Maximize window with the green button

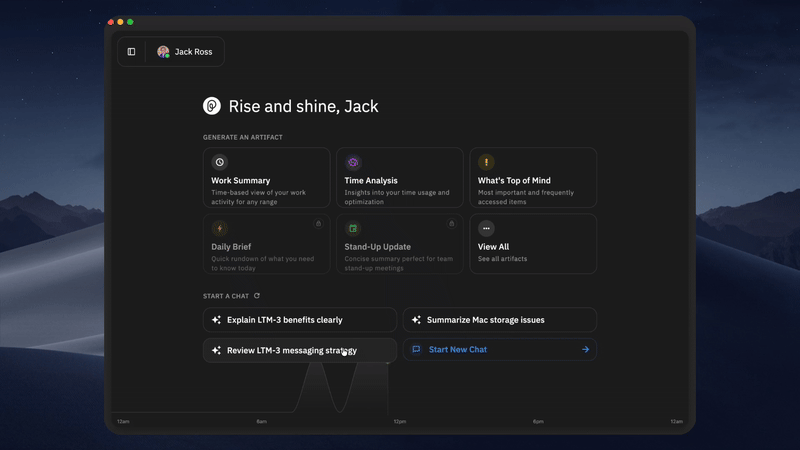tap(130, 22)
